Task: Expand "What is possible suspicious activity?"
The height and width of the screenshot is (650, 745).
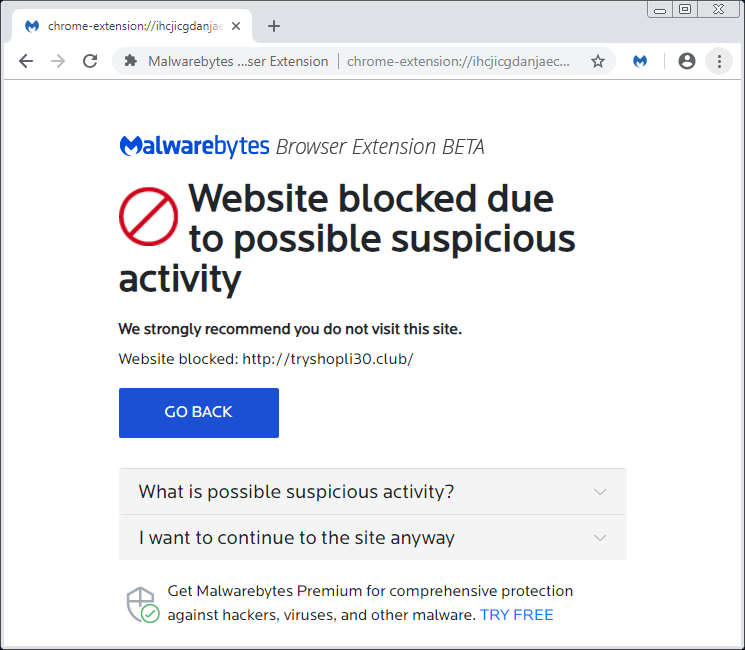Action: pyautogui.click(x=372, y=491)
